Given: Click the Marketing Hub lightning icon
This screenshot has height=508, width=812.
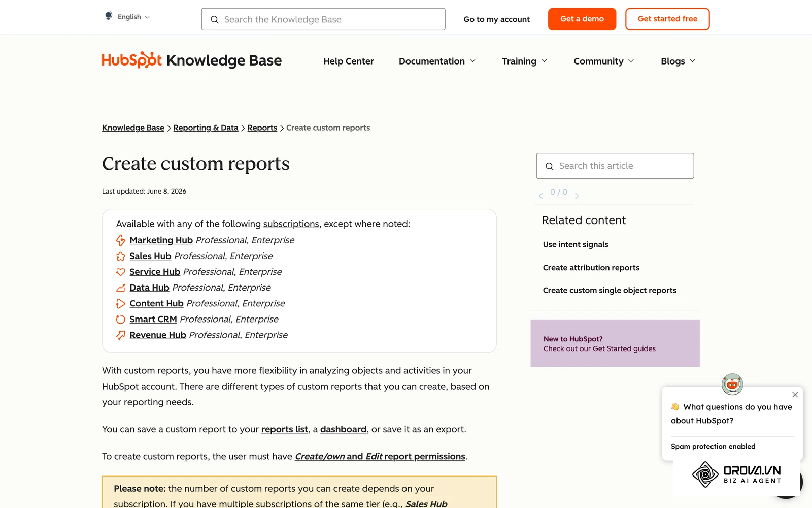Looking at the screenshot, I should 120,240.
